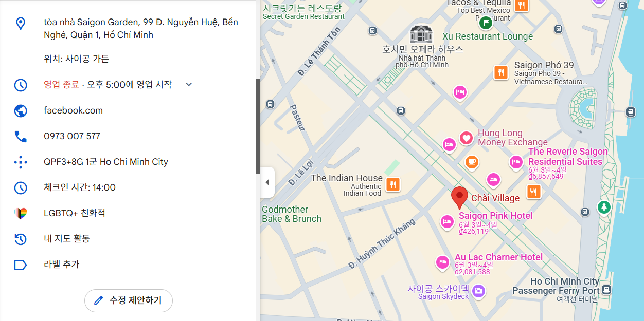
Task: Click 체크인 시간: 14:00 text
Action: (80, 187)
